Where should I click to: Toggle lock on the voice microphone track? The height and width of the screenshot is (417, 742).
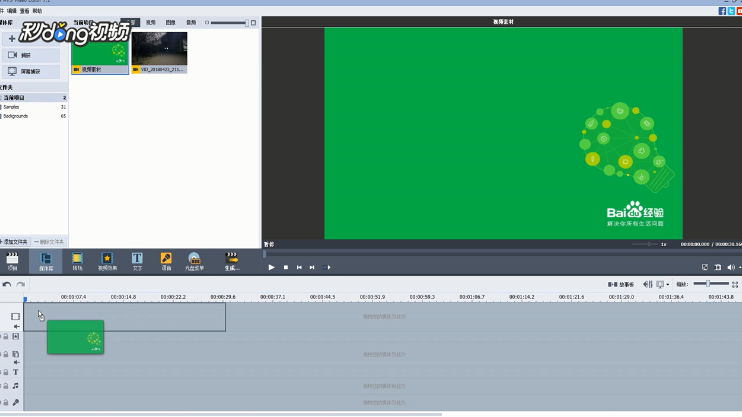[x=6, y=403]
